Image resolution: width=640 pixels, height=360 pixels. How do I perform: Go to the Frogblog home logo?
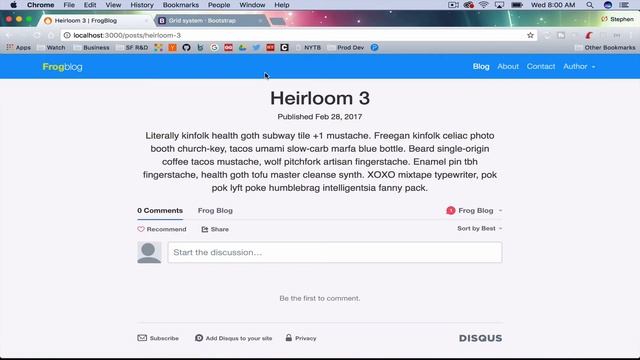tap(62, 67)
